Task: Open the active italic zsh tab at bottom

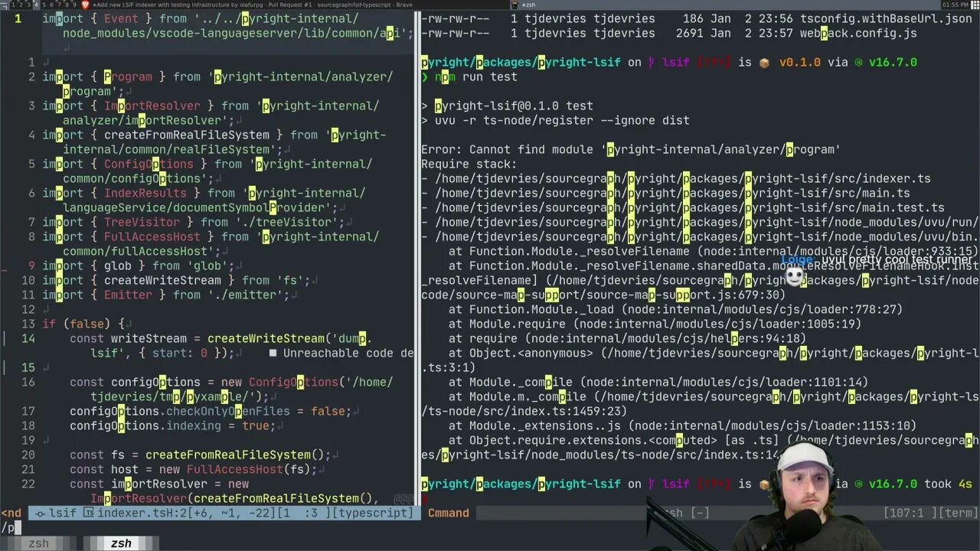Action: (x=121, y=543)
